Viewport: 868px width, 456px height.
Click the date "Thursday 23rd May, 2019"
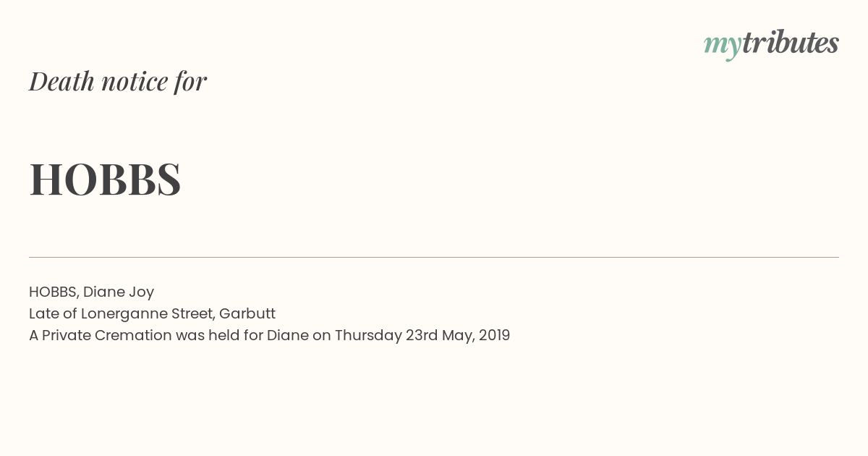pyautogui.click(x=422, y=336)
